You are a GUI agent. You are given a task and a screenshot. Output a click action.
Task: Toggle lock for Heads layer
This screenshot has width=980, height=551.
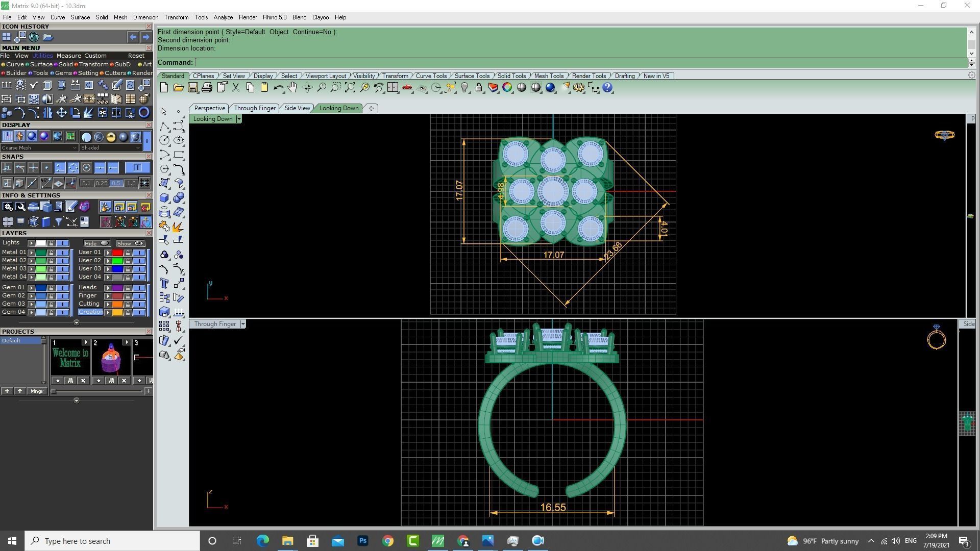128,288
